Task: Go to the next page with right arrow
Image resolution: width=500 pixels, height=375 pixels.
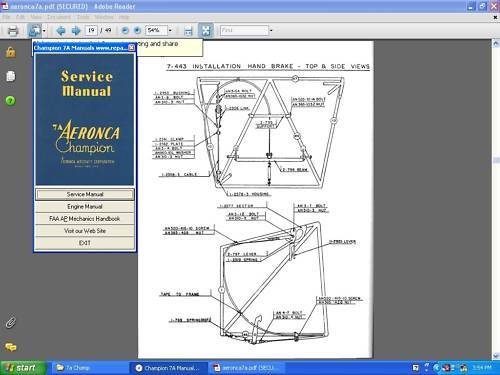Action: [x=76, y=31]
